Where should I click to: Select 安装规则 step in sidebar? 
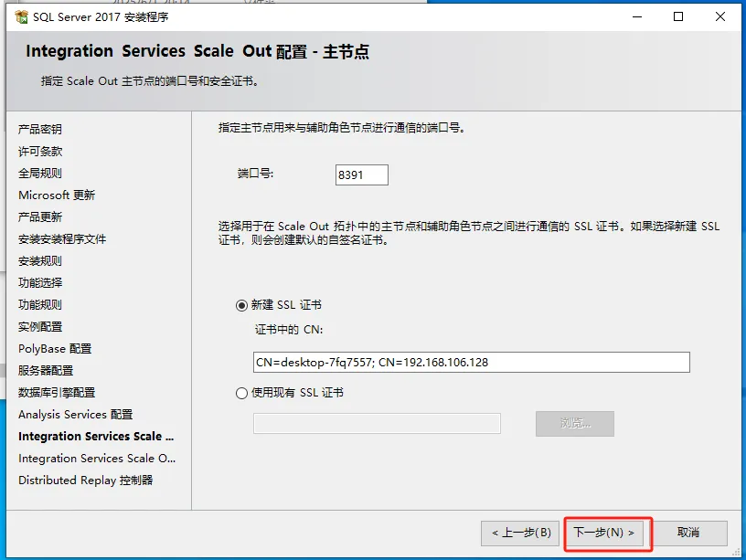[x=40, y=260]
